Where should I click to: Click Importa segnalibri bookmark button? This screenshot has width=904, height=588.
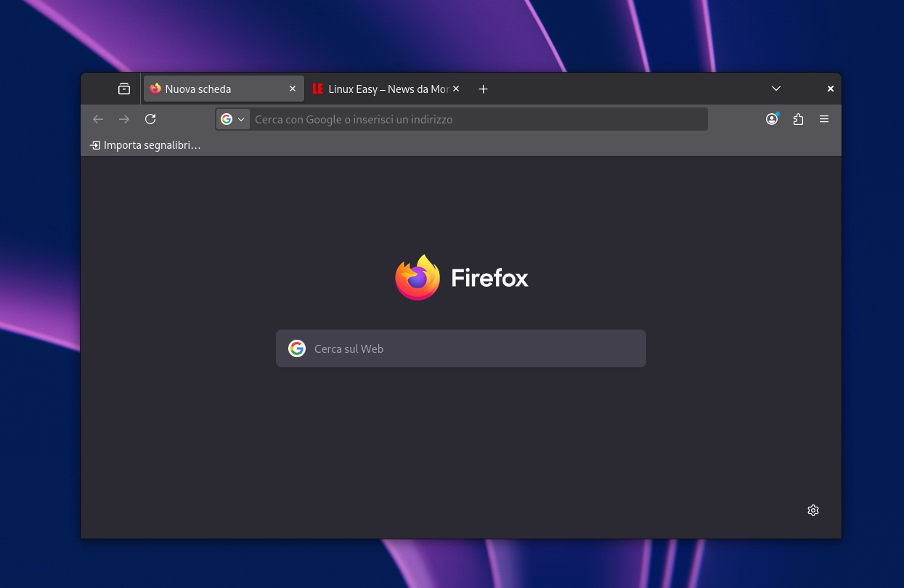(145, 145)
